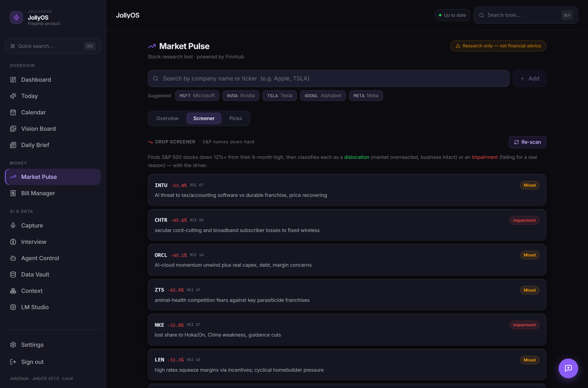Open the ORCL screener card
Screen dimensions: 588x388
click(x=347, y=260)
